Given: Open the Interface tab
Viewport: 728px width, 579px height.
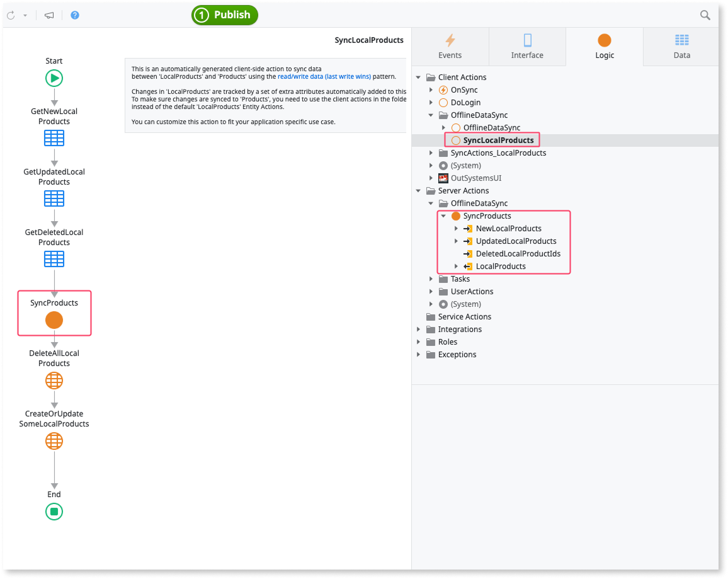Looking at the screenshot, I should tap(527, 47).
